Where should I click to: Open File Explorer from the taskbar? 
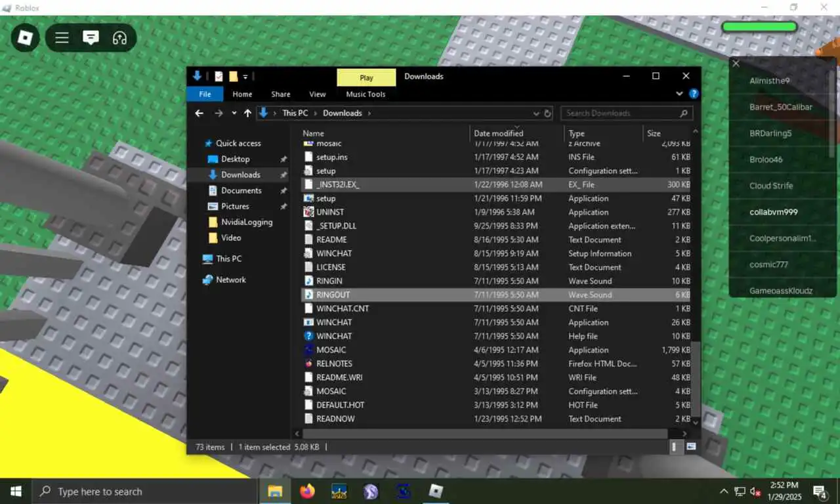pyautogui.click(x=275, y=491)
